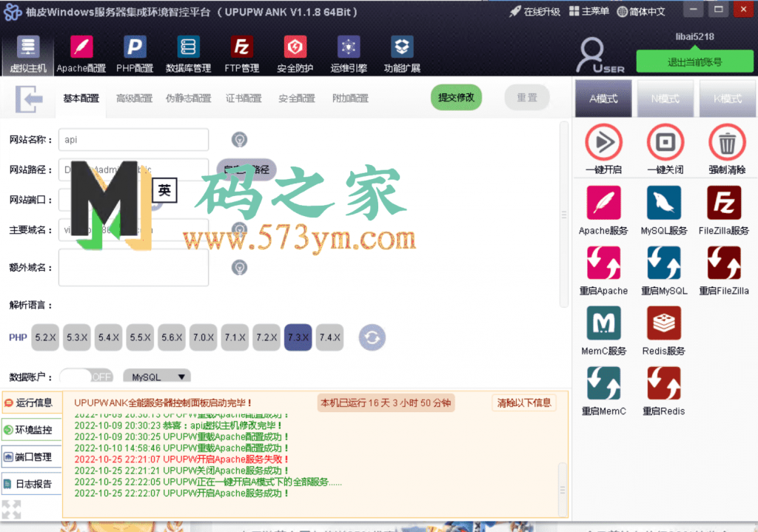Switch to 附加配置 tab
Viewport: 758px width, 532px height.
[x=350, y=98]
